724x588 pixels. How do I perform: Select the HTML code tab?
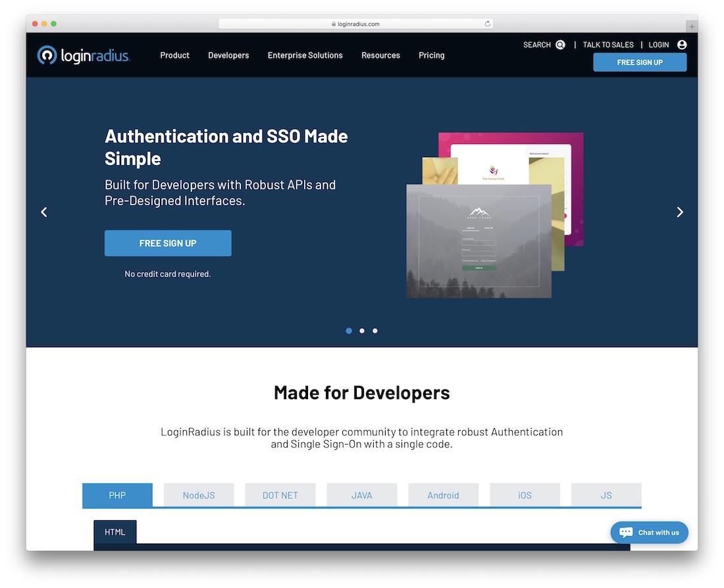coord(115,532)
